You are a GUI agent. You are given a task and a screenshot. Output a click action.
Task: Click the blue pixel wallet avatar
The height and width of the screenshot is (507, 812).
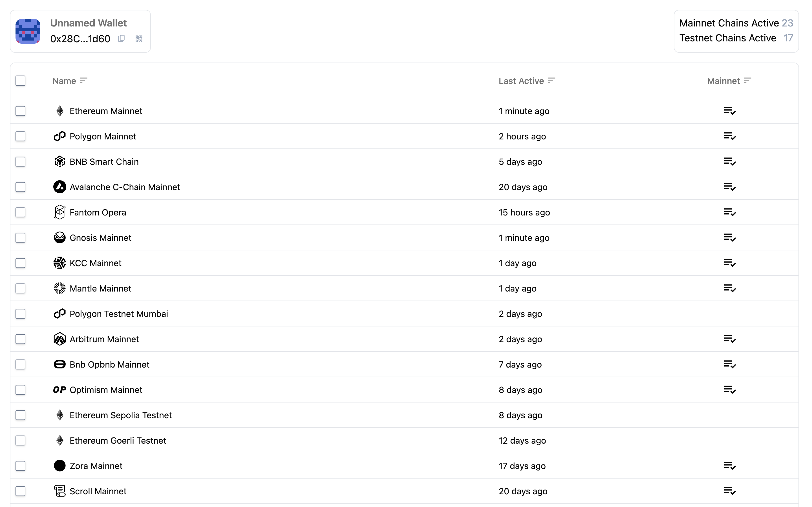coord(28,31)
